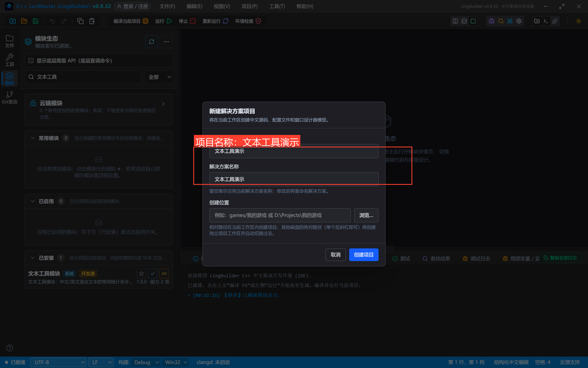Open the Git更改 sidebar panel
This screenshot has width=588, height=368.
click(x=9, y=97)
